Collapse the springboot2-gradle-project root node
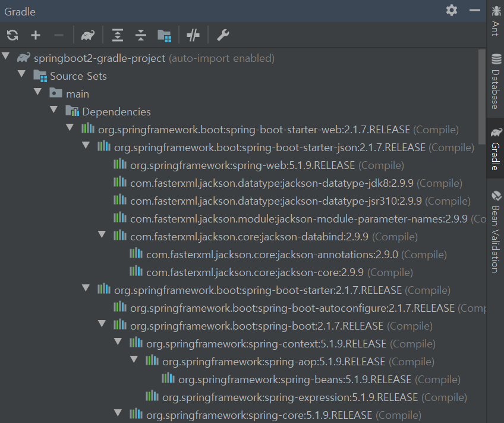 tap(6, 57)
